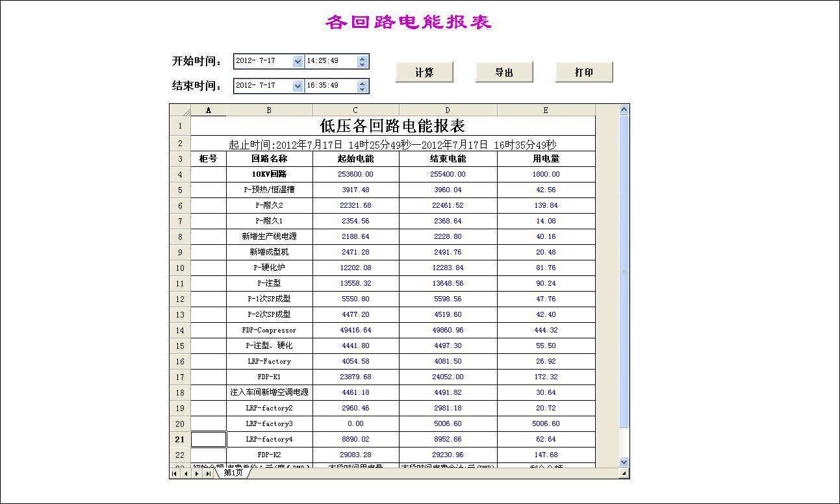Go to next sheet navigation arrow
This screenshot has height=504, width=840.
(x=197, y=473)
